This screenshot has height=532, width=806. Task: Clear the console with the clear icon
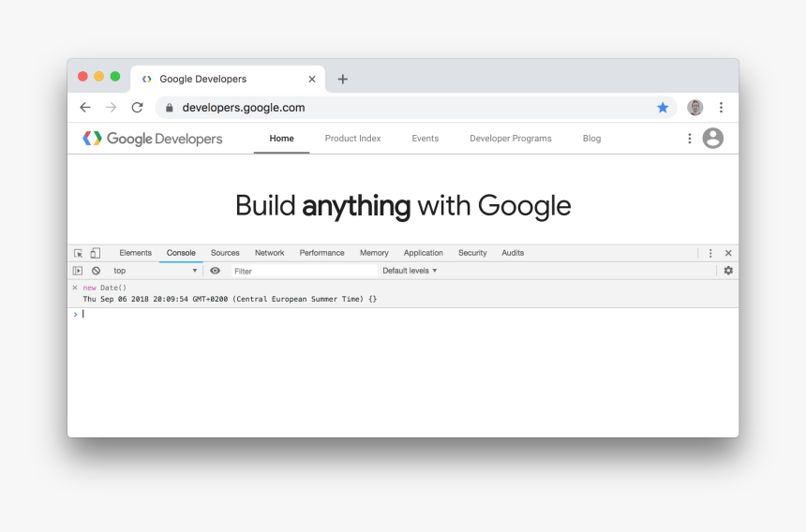pyautogui.click(x=97, y=271)
